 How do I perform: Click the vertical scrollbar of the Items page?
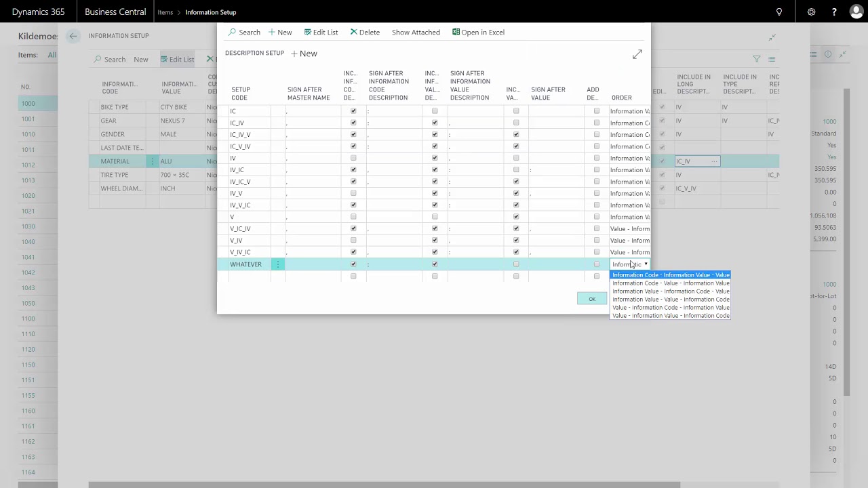[x=846, y=243]
